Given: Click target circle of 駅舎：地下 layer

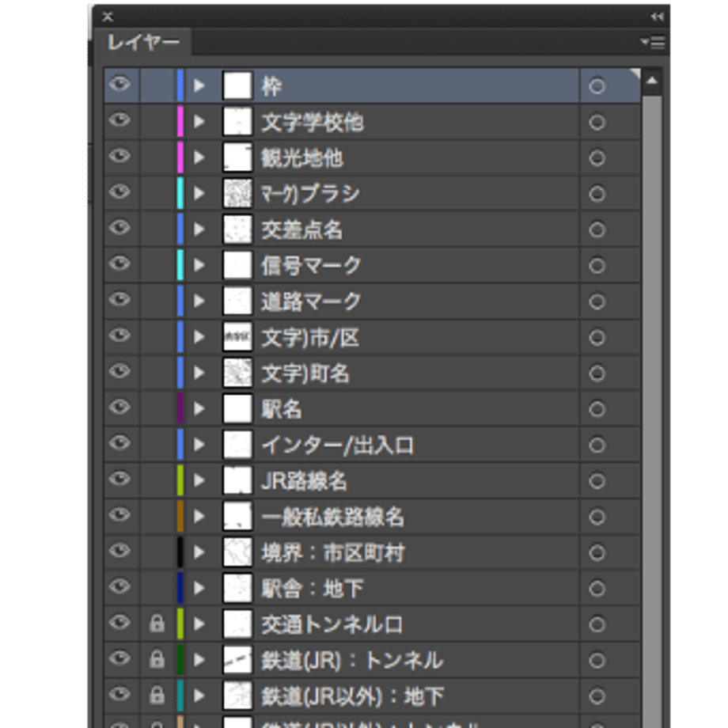Looking at the screenshot, I should [597, 589].
